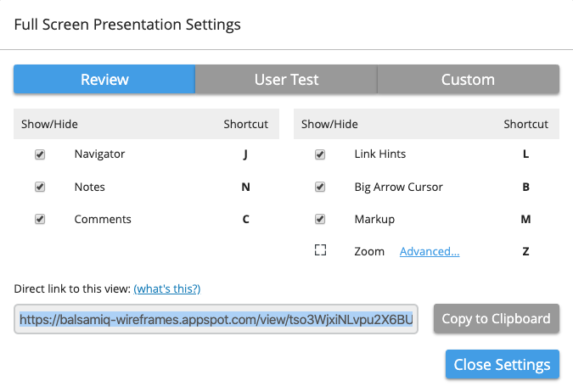The height and width of the screenshot is (392, 573).
Task: Click the Link Hints label
Action: tap(379, 154)
